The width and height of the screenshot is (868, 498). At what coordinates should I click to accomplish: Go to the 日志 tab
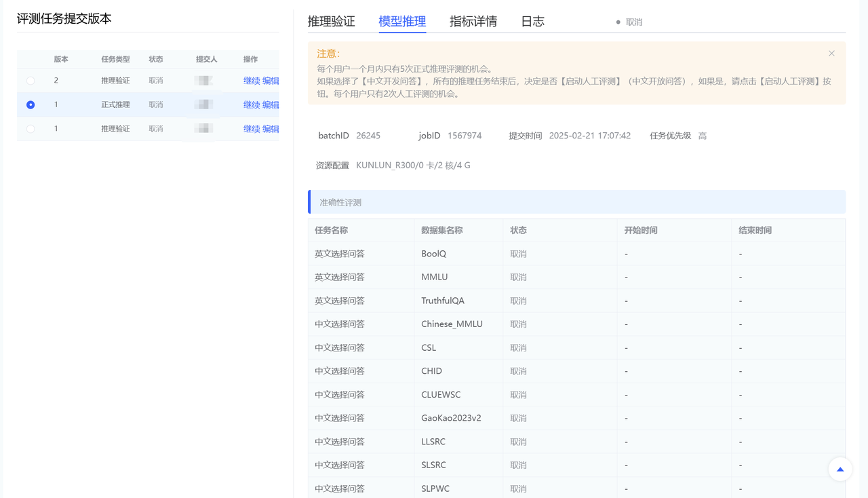532,22
